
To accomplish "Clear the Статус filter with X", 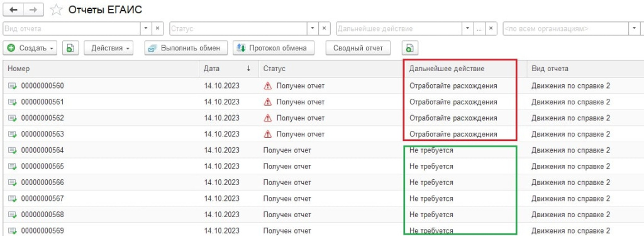I will [324, 29].
